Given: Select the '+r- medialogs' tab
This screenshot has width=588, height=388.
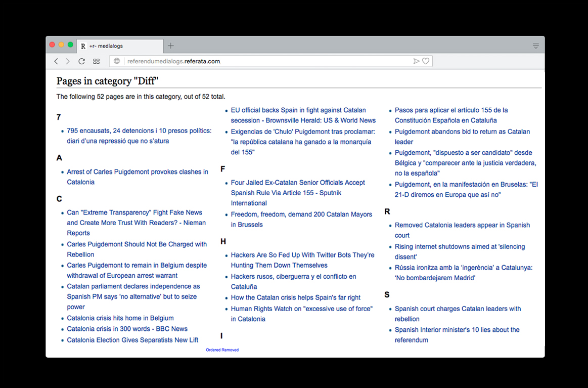Looking at the screenshot, I should (120, 46).
